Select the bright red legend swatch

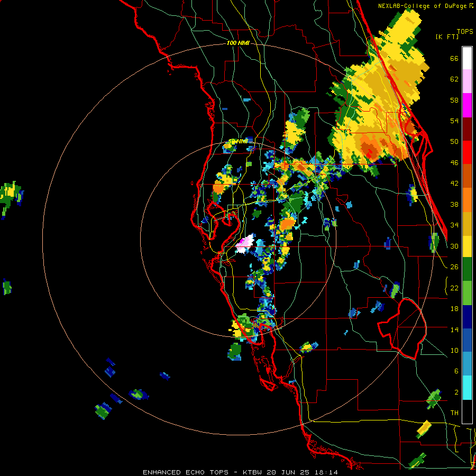tap(467, 152)
